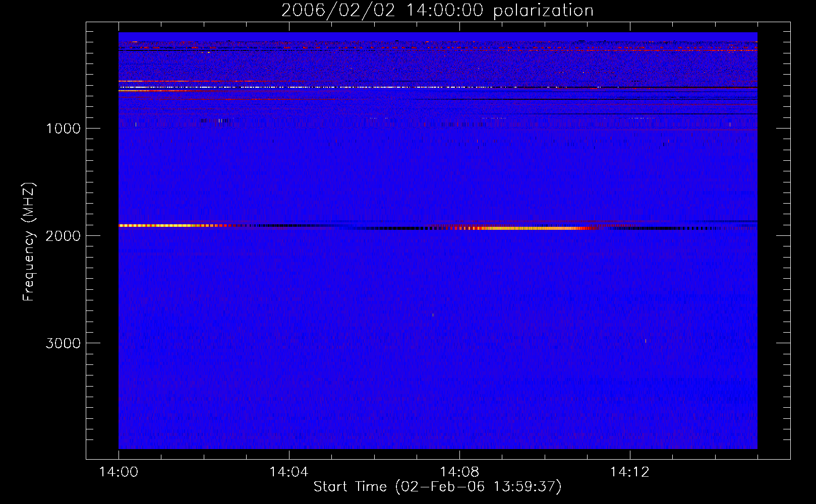The image size is (816, 504).
Task: Click the small orange dot near 3000 MHz at 14:12
Action: (646, 341)
